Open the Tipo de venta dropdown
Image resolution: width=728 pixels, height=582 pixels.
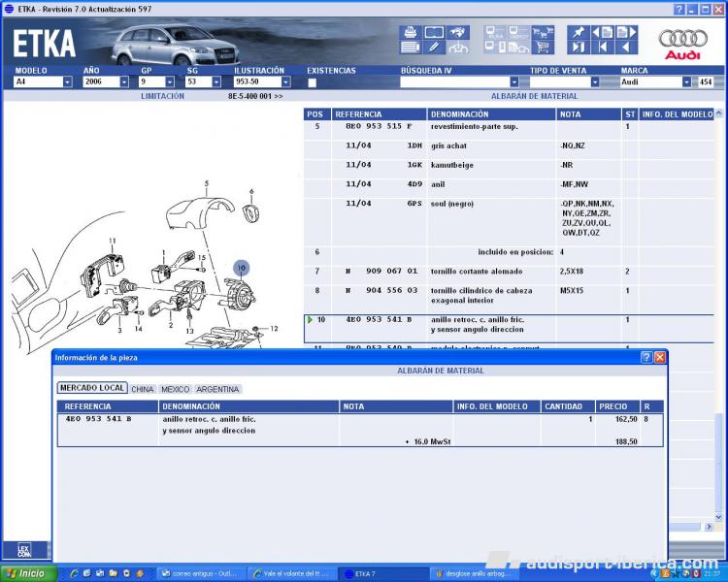tap(595, 82)
